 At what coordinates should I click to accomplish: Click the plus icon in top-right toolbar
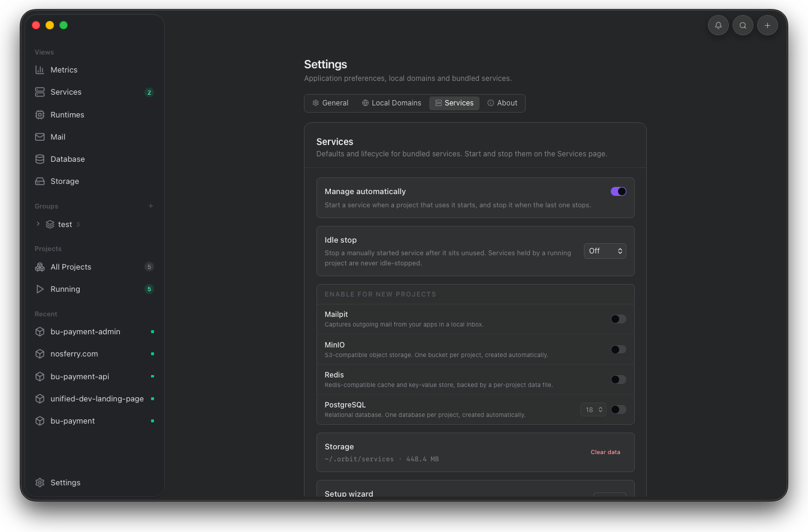click(x=767, y=25)
